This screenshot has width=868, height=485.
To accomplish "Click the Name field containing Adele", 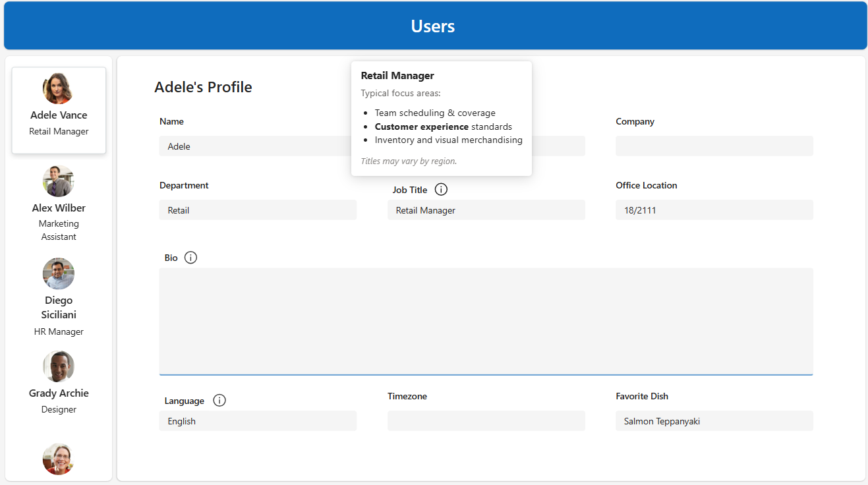I will [x=257, y=146].
